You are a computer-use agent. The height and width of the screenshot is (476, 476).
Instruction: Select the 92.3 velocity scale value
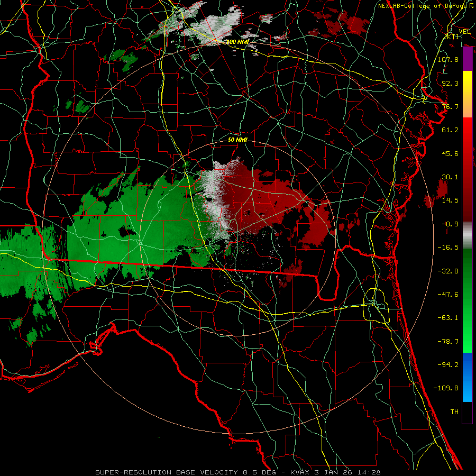pyautogui.click(x=450, y=83)
